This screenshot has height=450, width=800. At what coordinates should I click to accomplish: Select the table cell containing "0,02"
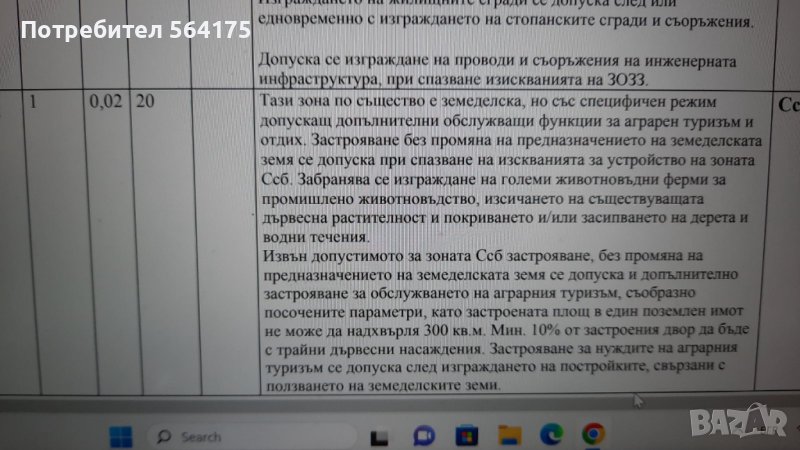pyautogui.click(x=104, y=102)
